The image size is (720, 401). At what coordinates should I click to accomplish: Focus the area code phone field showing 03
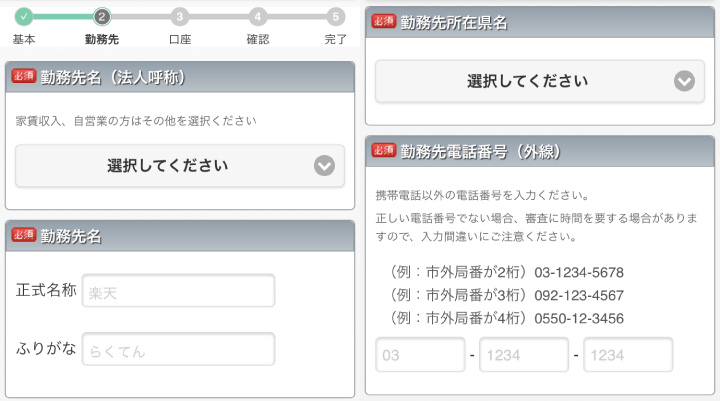tap(420, 355)
